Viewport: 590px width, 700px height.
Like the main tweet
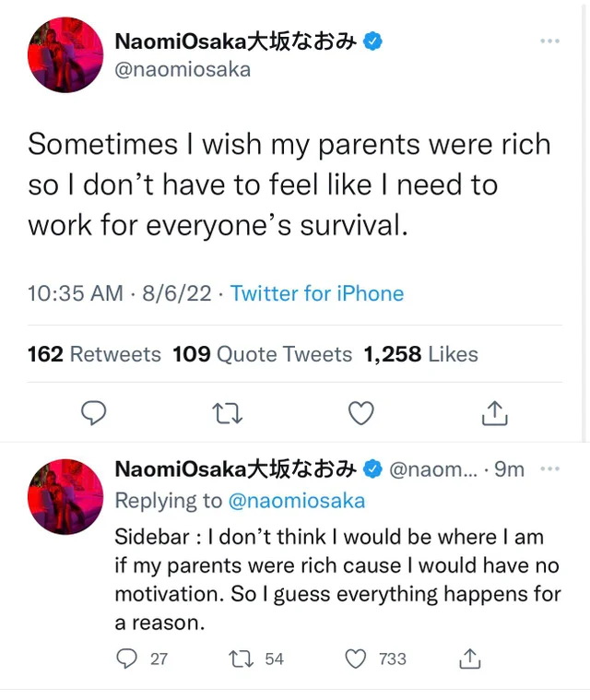tap(360, 414)
